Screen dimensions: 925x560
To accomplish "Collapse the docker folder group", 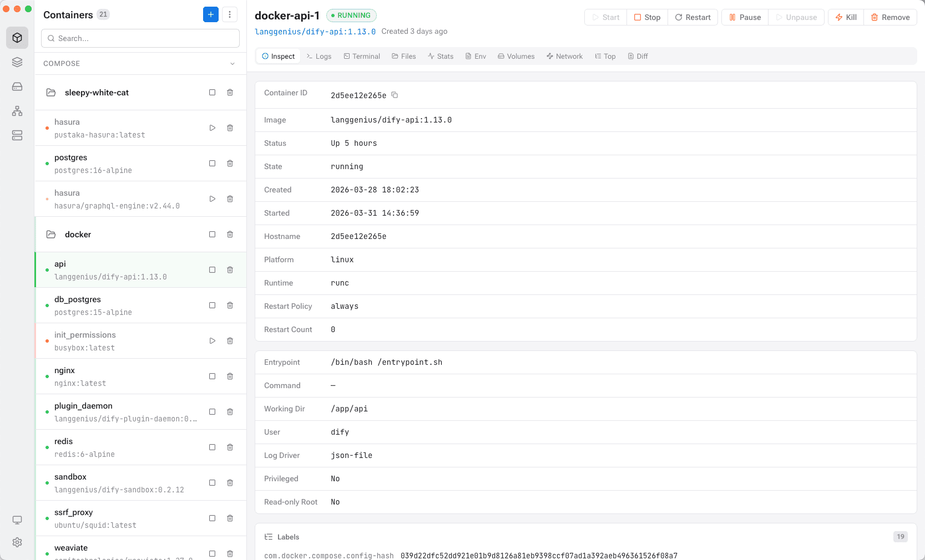I will click(51, 235).
